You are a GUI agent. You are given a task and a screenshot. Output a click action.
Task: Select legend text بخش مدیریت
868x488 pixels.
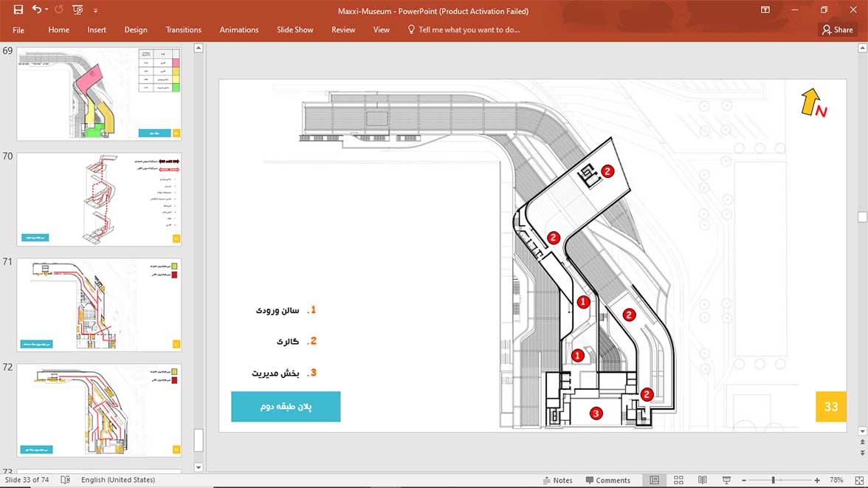pos(275,373)
